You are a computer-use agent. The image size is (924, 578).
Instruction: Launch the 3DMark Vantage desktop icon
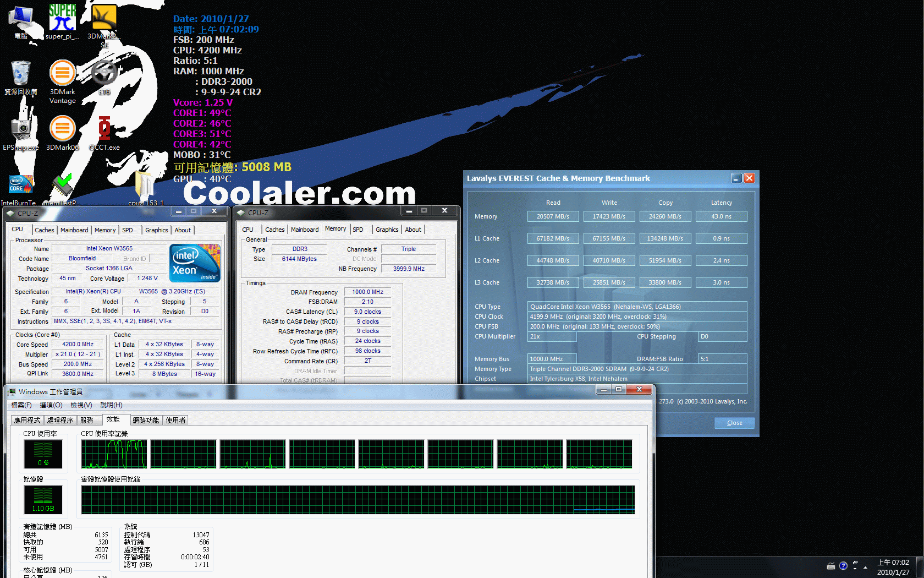[63, 81]
